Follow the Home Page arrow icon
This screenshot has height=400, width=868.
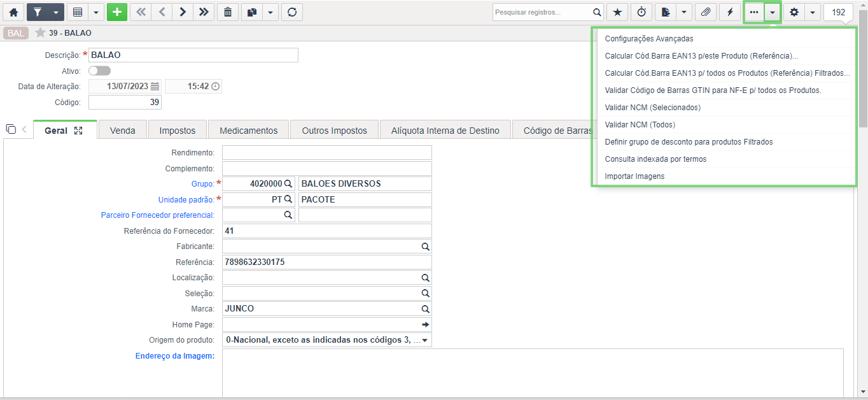coord(426,324)
